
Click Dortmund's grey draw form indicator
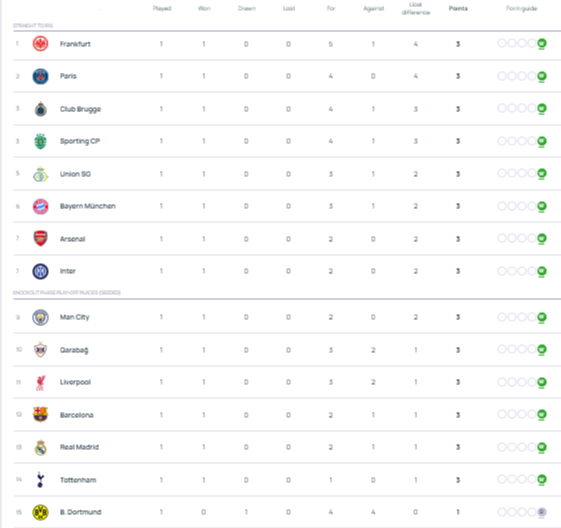(x=542, y=512)
